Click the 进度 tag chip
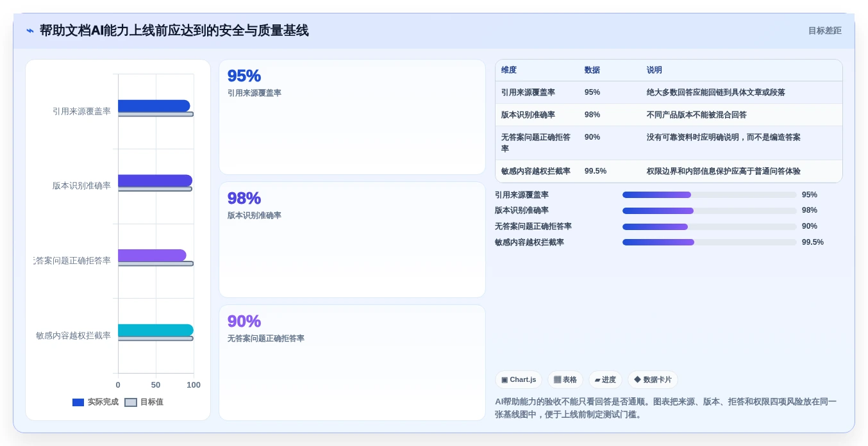Screen dimensions: 868x446 605,380
